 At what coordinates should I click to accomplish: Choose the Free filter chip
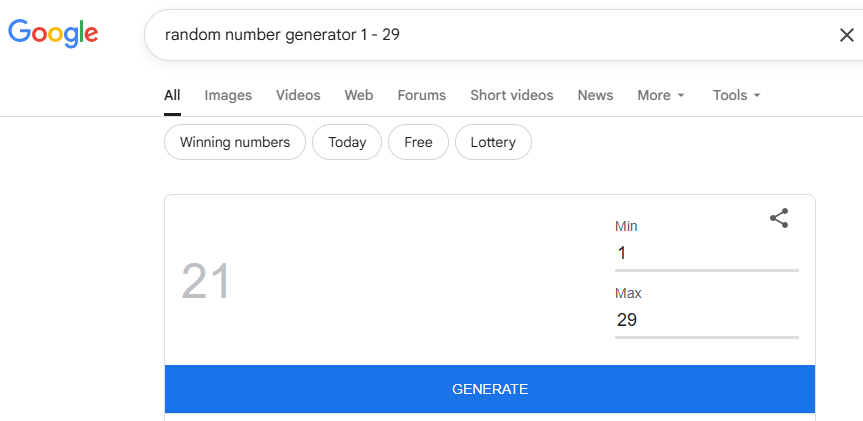418,142
